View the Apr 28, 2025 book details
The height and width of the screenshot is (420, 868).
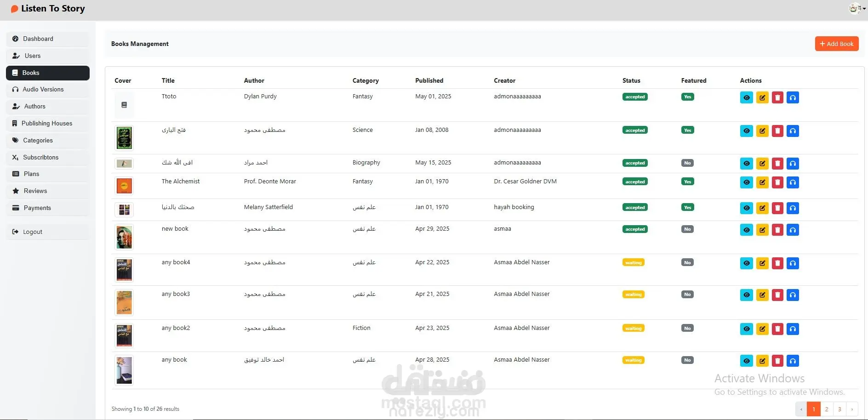pyautogui.click(x=747, y=361)
